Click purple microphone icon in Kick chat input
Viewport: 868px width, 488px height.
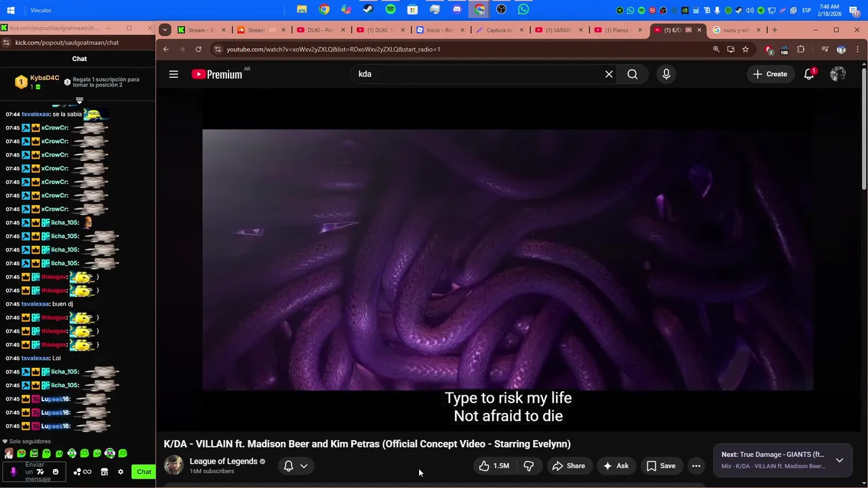pos(13,472)
